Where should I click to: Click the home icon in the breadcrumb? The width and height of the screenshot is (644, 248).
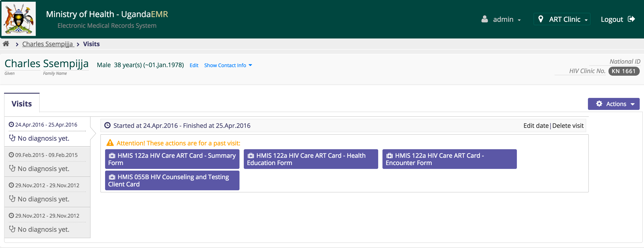coord(6,44)
